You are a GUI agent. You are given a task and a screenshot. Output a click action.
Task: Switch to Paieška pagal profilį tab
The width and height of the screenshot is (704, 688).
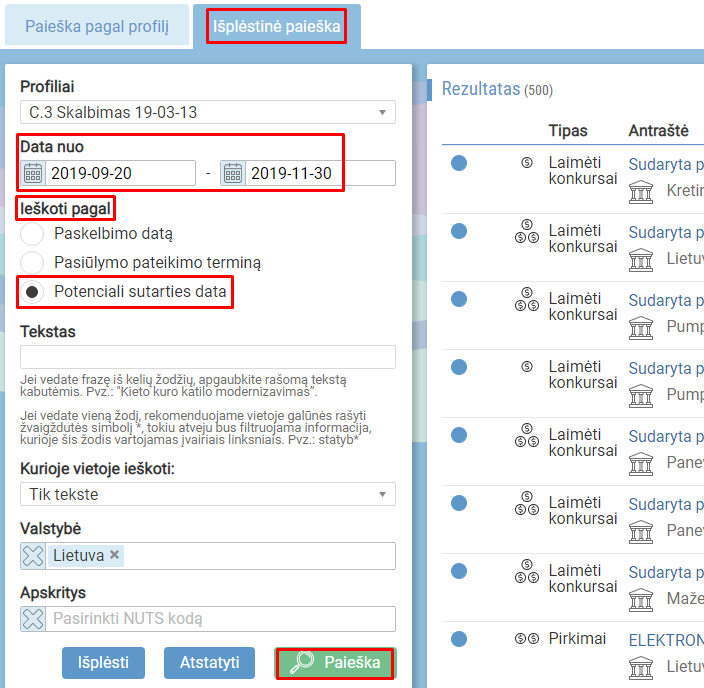pos(96,28)
